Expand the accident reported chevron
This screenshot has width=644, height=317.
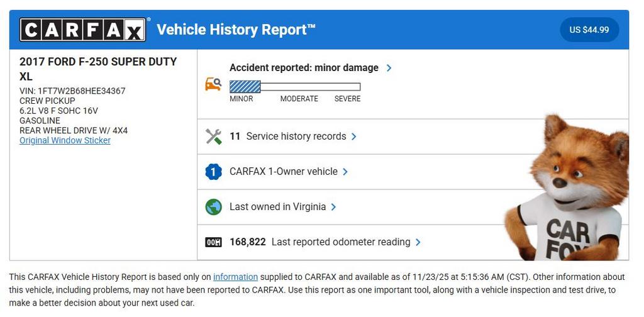pyautogui.click(x=389, y=68)
